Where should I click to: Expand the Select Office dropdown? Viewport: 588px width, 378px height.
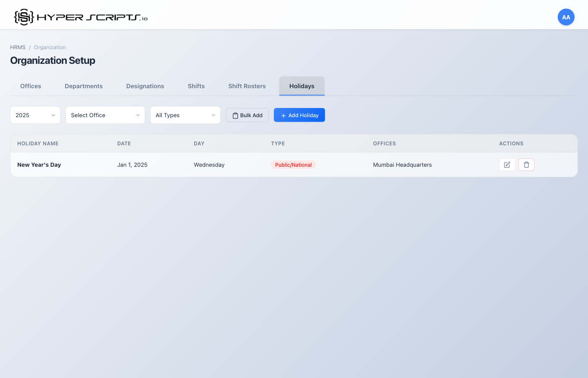[105, 115]
